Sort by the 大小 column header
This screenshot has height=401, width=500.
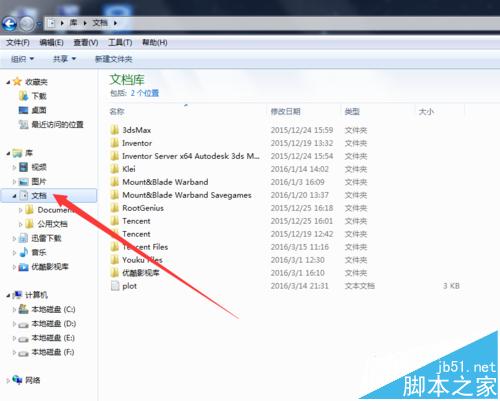coord(426,111)
